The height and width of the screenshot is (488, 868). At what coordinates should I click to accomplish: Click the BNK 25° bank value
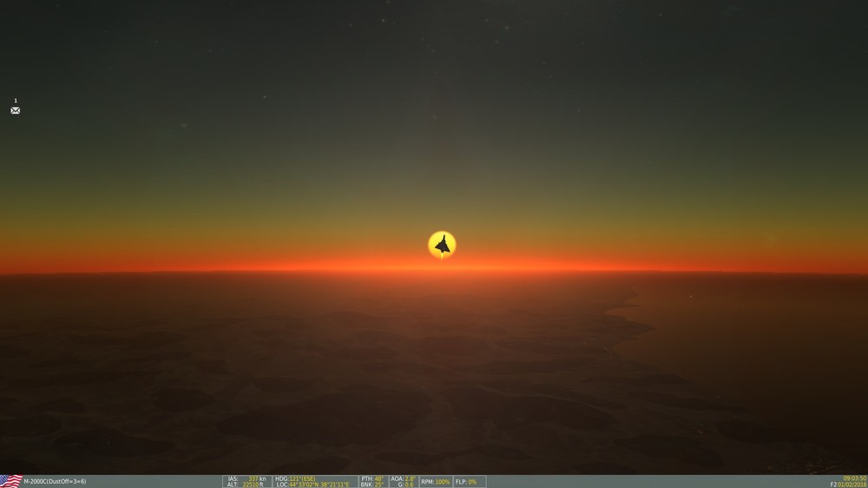(378, 485)
